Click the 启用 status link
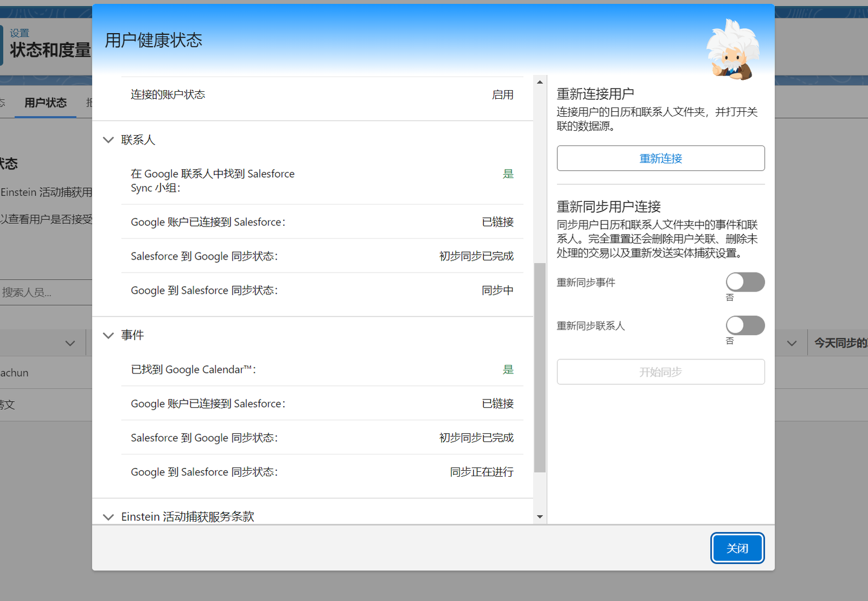This screenshot has width=868, height=601. tap(502, 94)
